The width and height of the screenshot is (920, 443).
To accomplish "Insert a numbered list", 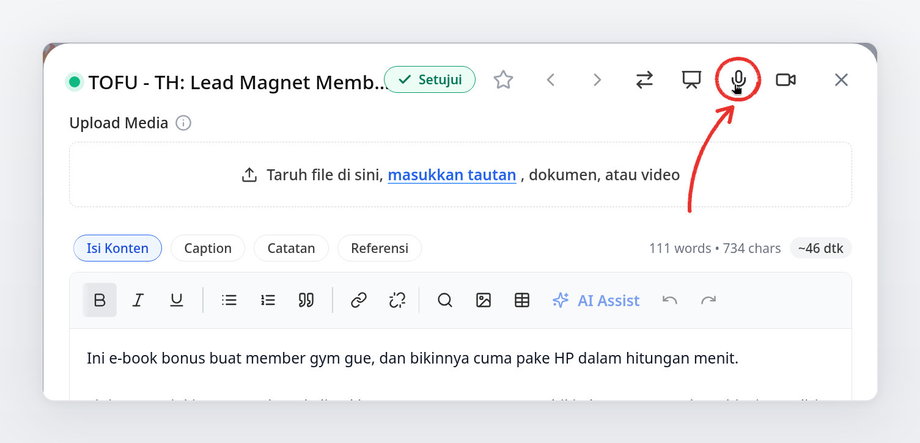I will [268, 300].
